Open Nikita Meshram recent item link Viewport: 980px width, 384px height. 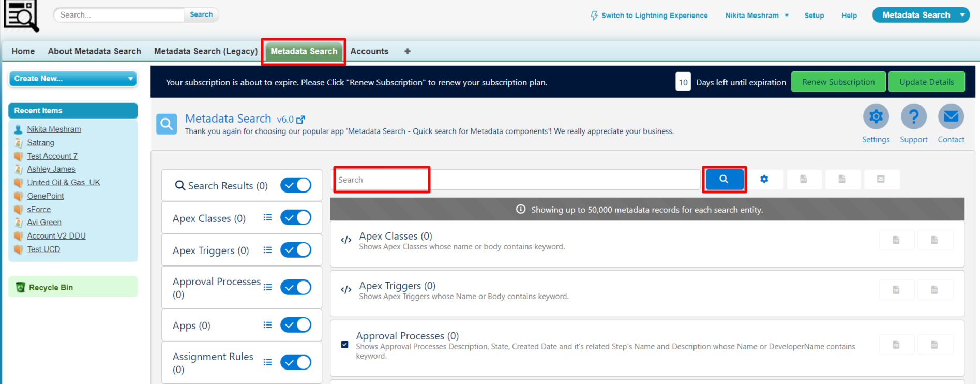(x=54, y=129)
